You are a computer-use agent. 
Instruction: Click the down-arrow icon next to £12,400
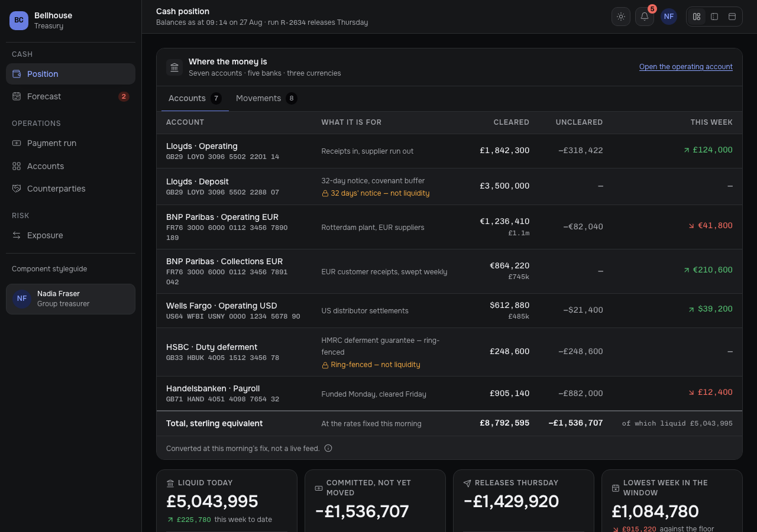coord(692,392)
